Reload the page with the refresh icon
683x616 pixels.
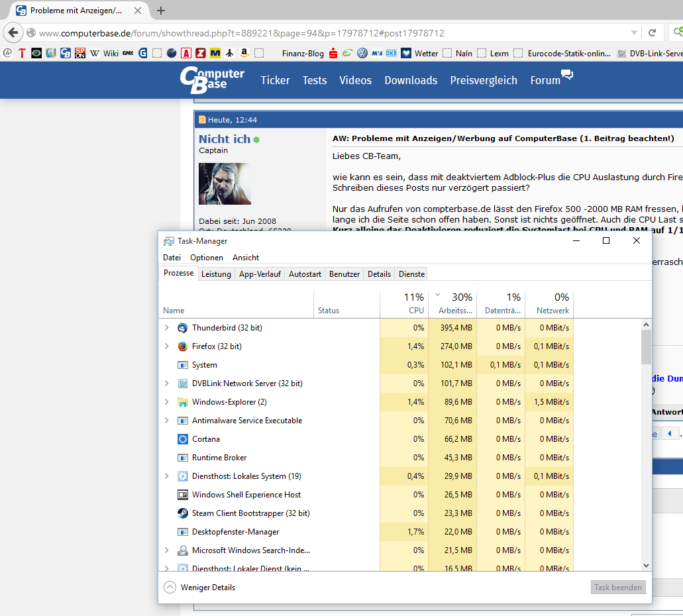tap(652, 32)
